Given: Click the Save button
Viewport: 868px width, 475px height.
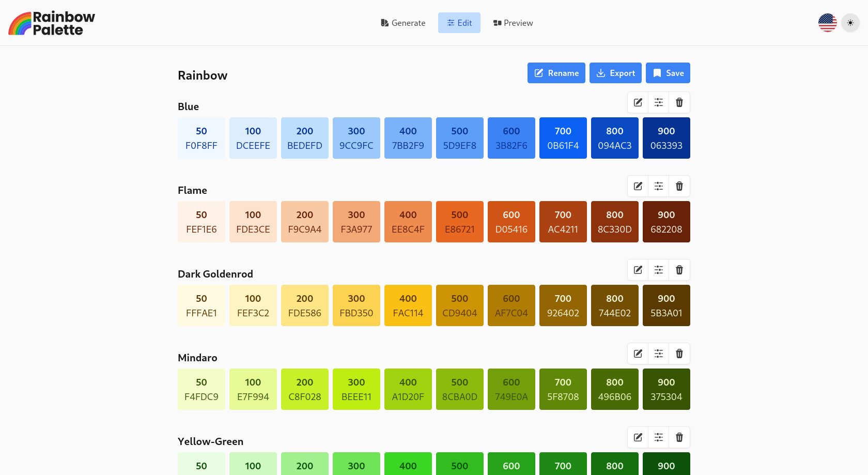Looking at the screenshot, I should pos(668,73).
